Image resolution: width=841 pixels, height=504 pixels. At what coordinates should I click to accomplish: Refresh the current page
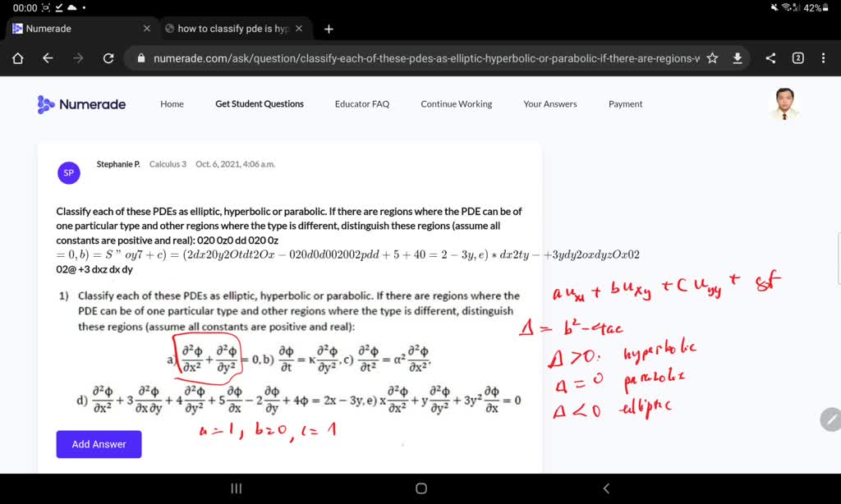(108, 58)
